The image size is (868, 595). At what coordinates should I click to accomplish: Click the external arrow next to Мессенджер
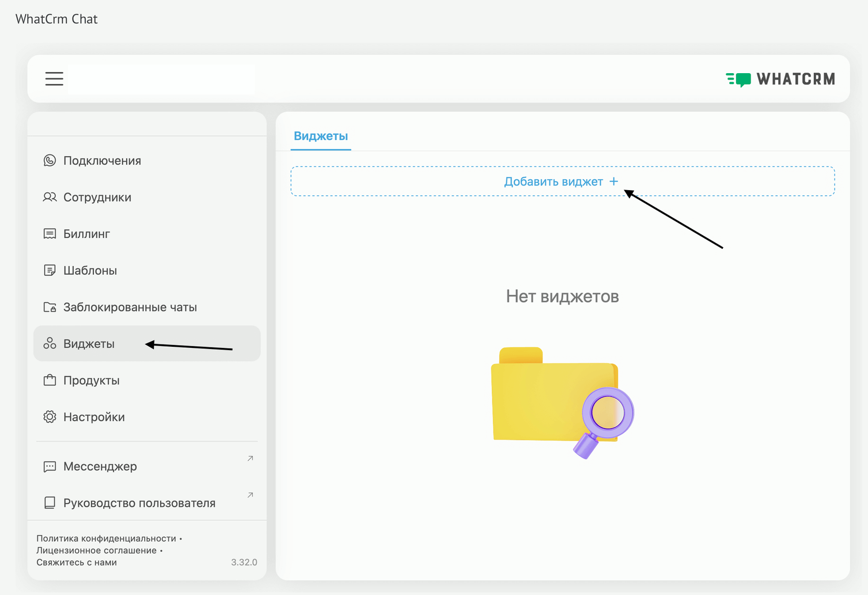[x=250, y=458]
